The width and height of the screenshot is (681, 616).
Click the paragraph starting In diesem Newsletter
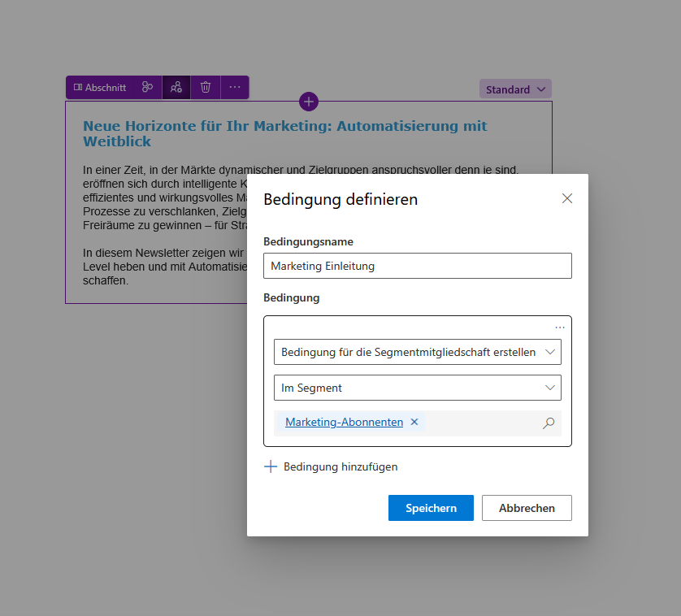(x=165, y=267)
